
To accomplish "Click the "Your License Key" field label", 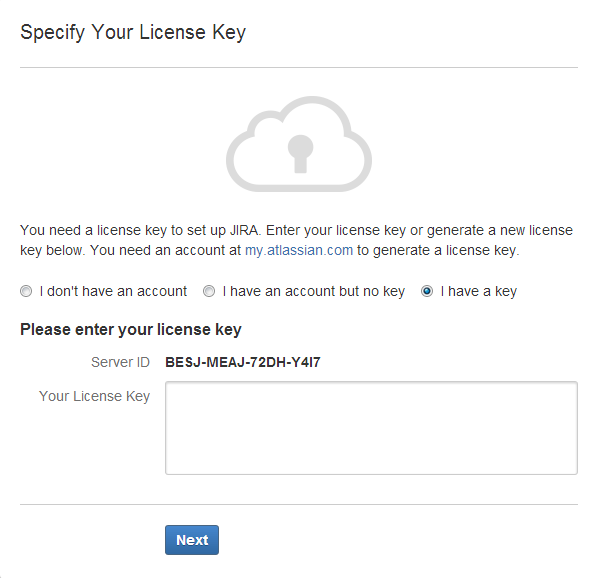I will (x=94, y=396).
